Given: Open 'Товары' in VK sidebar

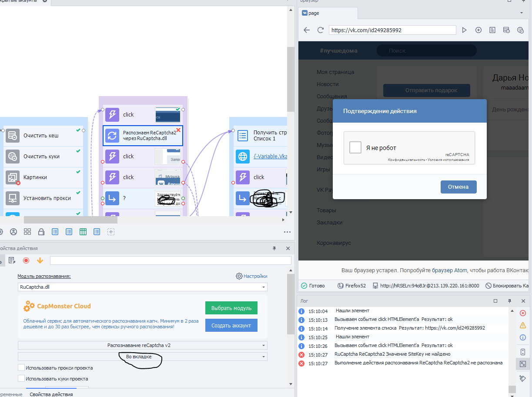Looking at the screenshot, I should 326,210.
